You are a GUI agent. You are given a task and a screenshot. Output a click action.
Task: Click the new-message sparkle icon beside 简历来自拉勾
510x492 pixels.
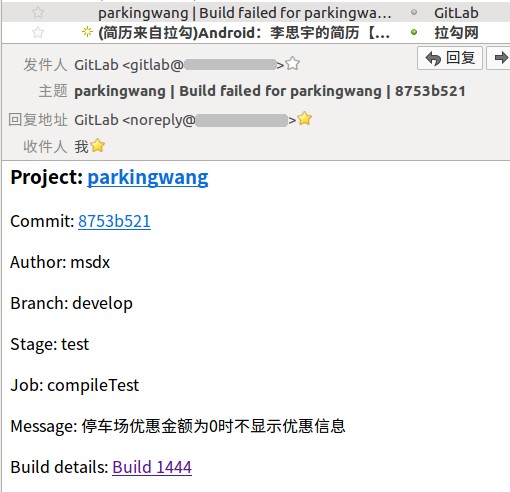click(x=87, y=32)
